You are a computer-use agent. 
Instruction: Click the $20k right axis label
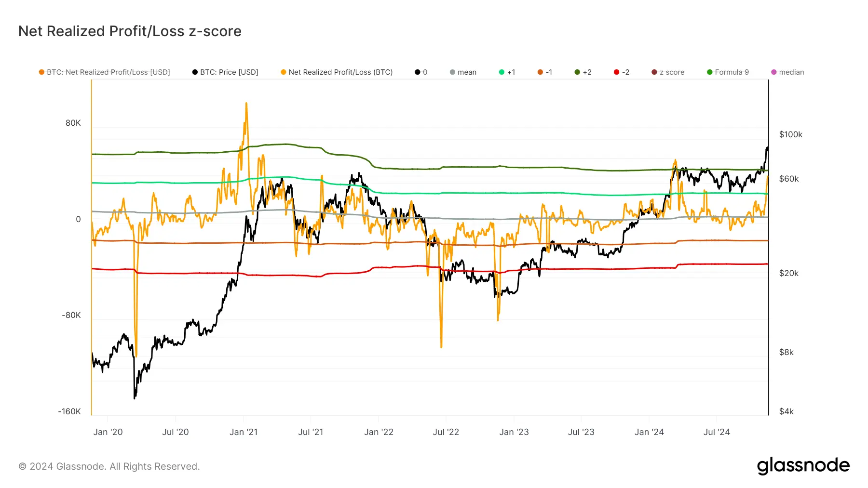point(789,273)
